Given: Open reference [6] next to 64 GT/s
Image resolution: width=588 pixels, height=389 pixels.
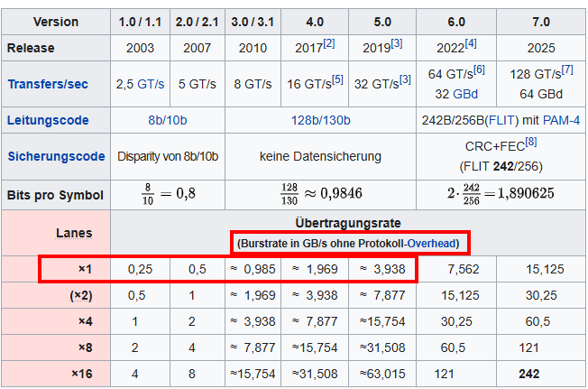Looking at the screenshot, I should pyautogui.click(x=479, y=69).
